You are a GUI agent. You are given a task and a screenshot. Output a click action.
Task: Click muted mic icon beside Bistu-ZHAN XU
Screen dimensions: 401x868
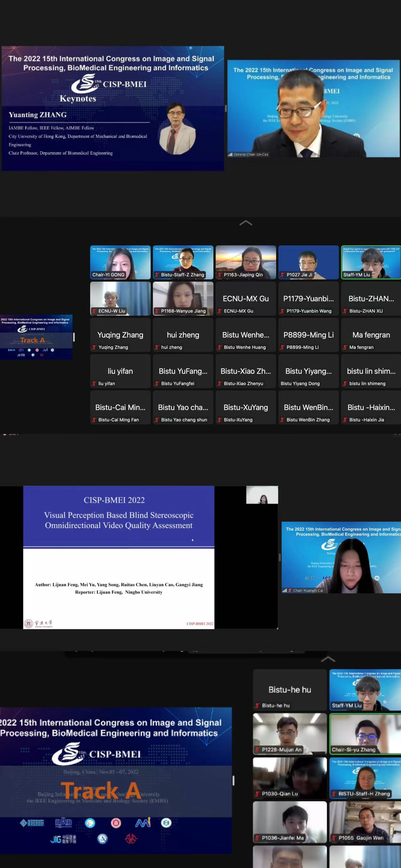point(345,311)
